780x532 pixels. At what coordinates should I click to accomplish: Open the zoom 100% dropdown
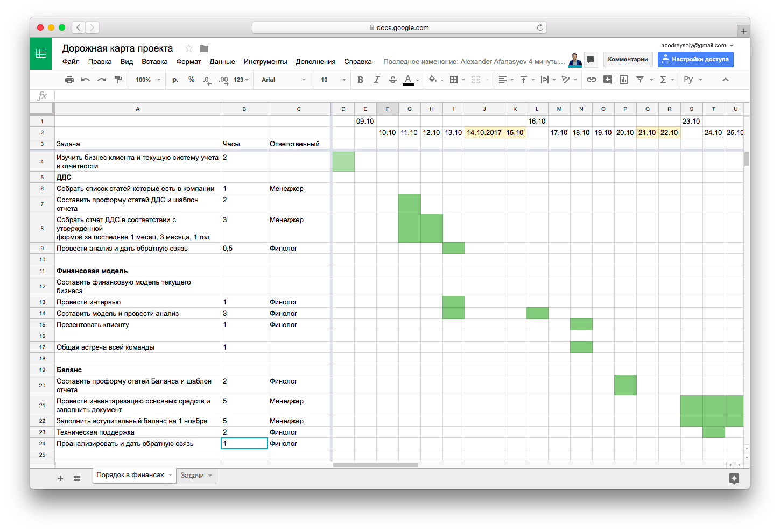(x=147, y=80)
